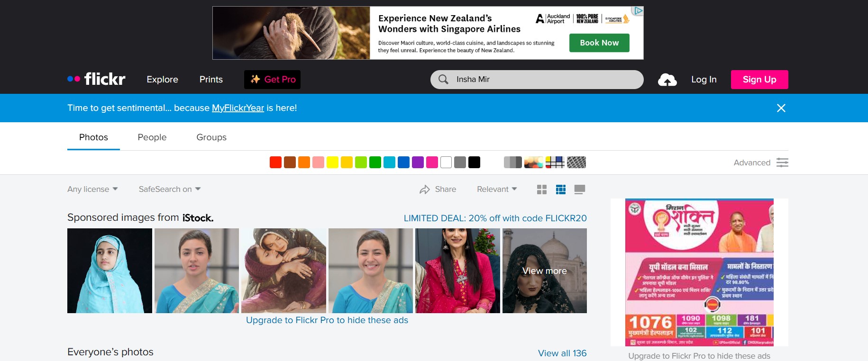
Task: Switch to the People tab
Action: tap(152, 137)
